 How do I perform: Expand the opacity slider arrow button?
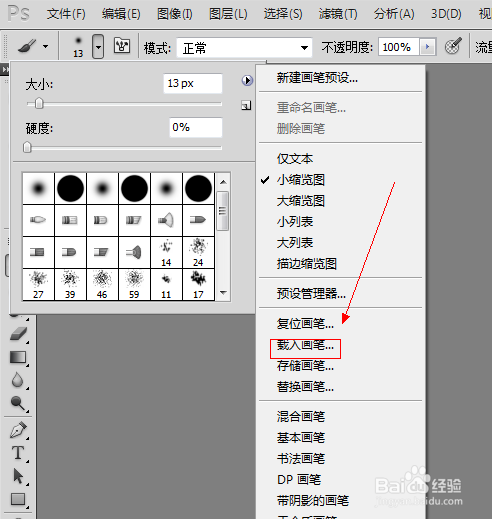point(428,47)
